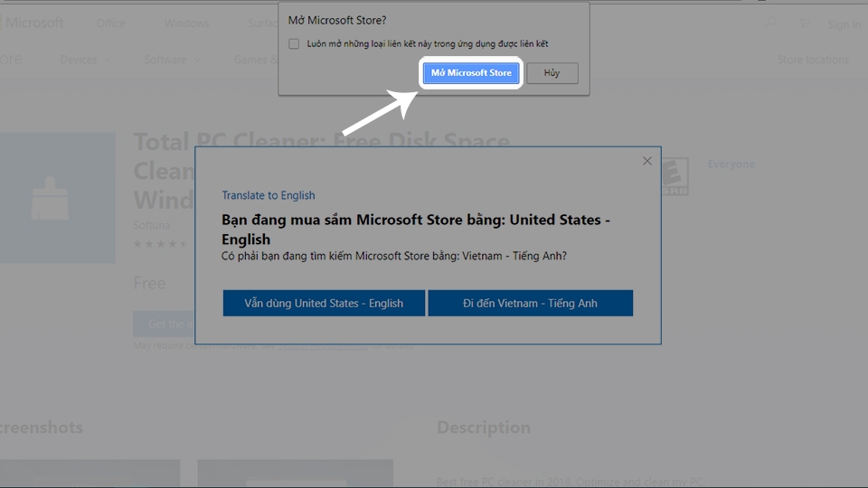The height and width of the screenshot is (488, 868).
Task: Open the Store locations link
Action: pyautogui.click(x=813, y=60)
